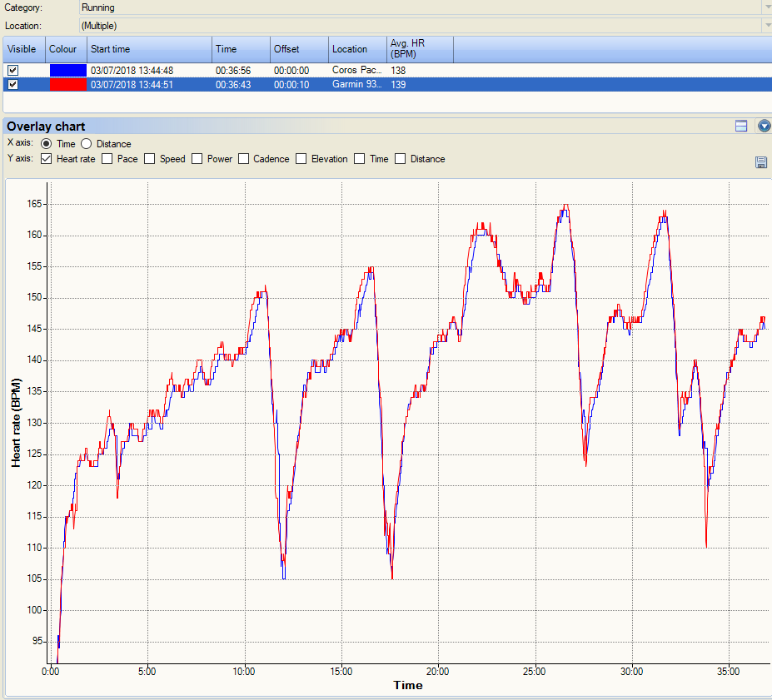Click the 00:36:56 time cell

click(x=233, y=71)
